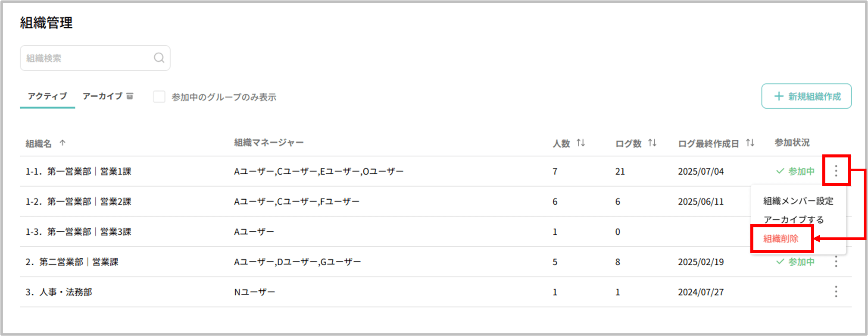This screenshot has width=868, height=336.
Task: Enable 参加中のグループのみ表示 checkbox
Action: pyautogui.click(x=159, y=97)
